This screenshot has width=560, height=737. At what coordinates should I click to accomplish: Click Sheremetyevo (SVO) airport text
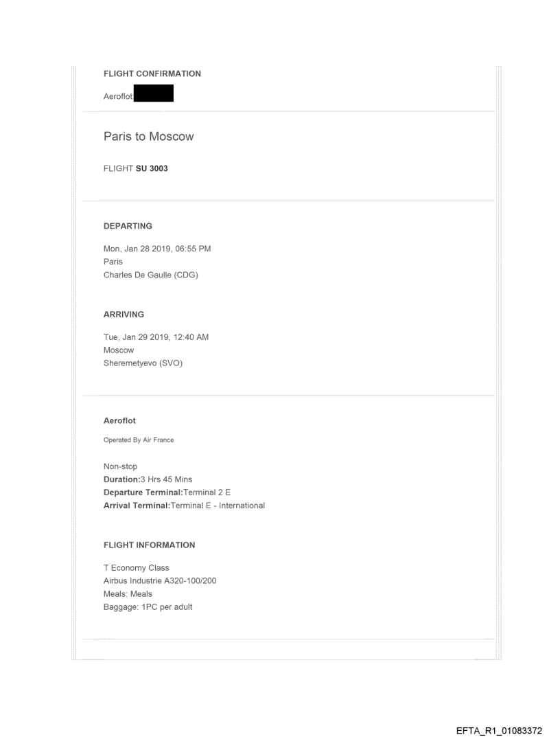coord(143,364)
